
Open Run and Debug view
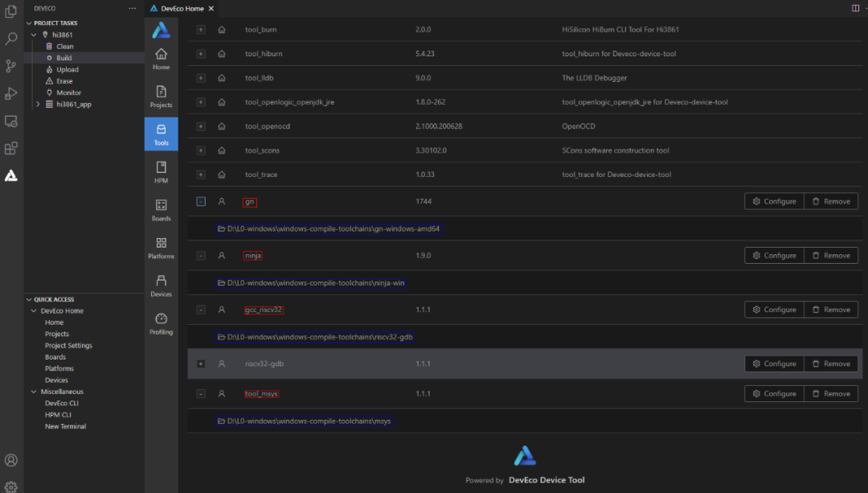(x=11, y=93)
